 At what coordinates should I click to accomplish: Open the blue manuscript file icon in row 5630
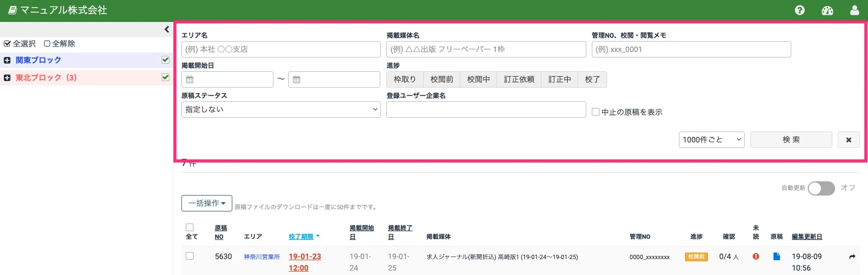coord(776,256)
